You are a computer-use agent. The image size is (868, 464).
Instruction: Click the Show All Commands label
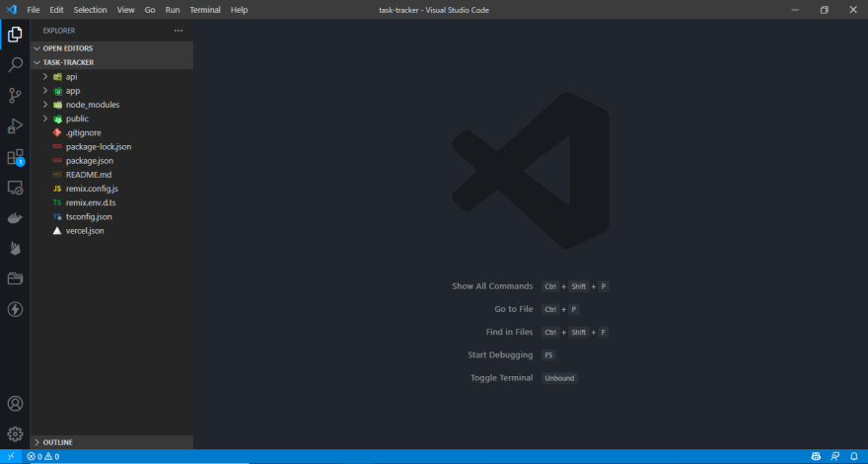(492, 286)
